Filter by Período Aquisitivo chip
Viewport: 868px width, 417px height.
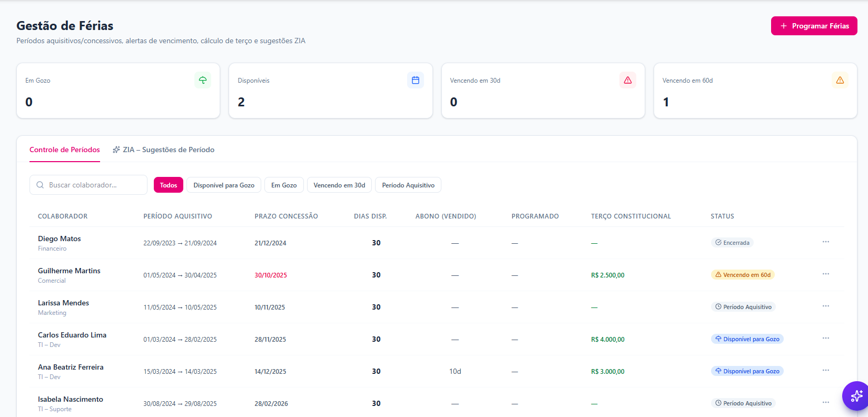(x=408, y=185)
